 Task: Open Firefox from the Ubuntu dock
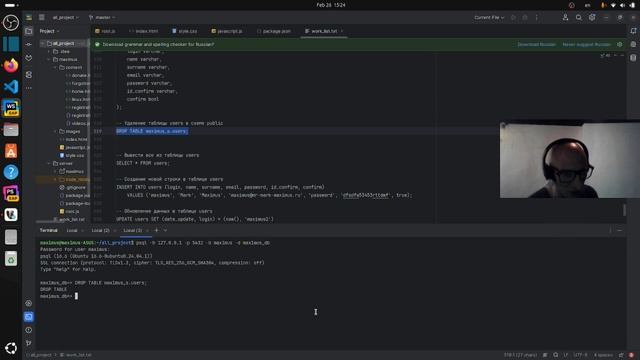(x=11, y=65)
